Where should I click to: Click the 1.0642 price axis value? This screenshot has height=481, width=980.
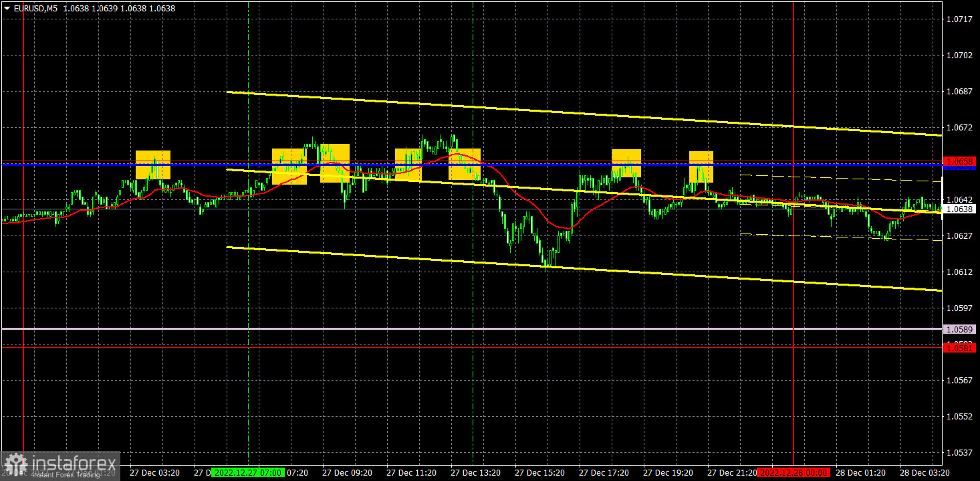click(960, 199)
